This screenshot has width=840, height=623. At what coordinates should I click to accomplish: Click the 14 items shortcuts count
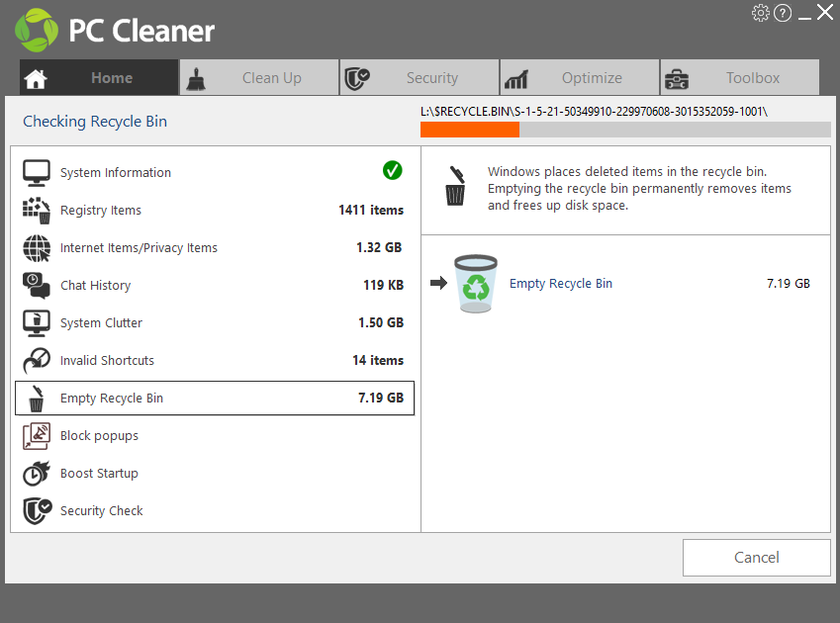click(378, 360)
